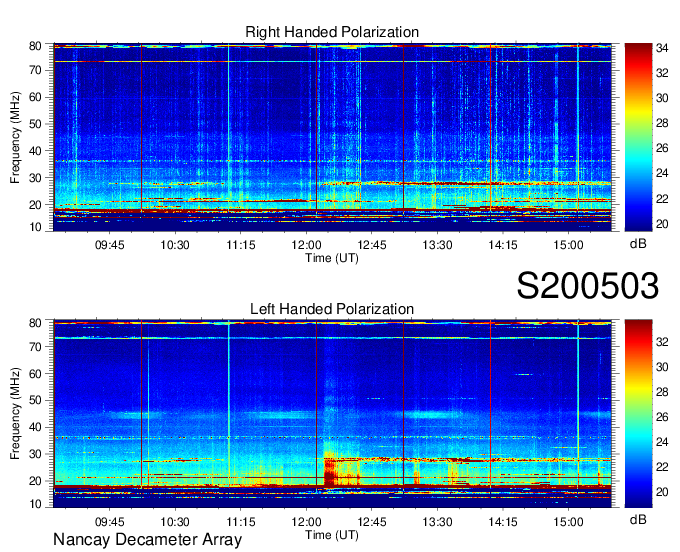The width and height of the screenshot is (680, 552).
Task: Click "09:45" time tick of Right Handed plot
Action: click(x=110, y=245)
